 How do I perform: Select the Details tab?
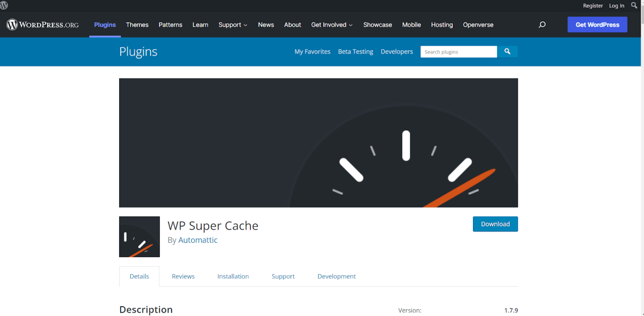pos(139,276)
